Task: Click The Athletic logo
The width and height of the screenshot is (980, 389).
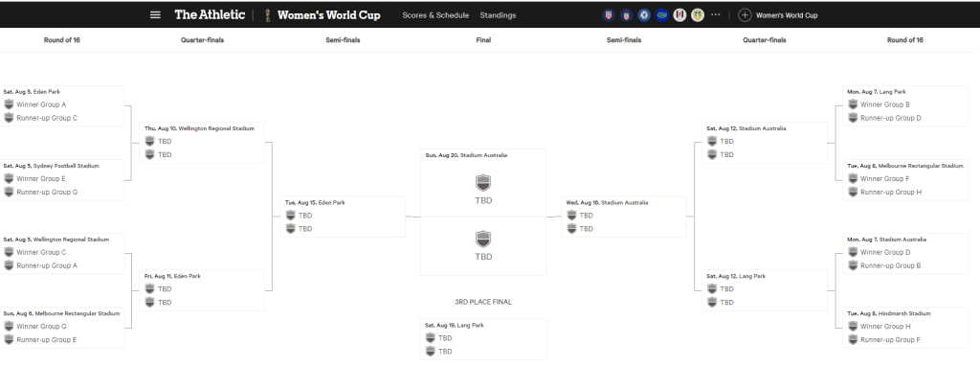Action: click(x=210, y=14)
